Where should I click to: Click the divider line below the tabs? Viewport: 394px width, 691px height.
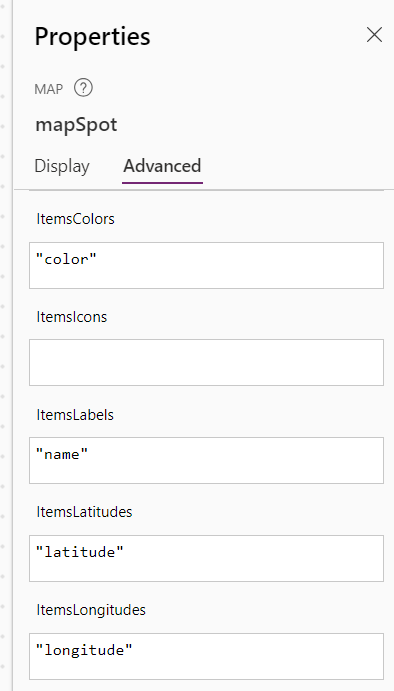(x=204, y=190)
